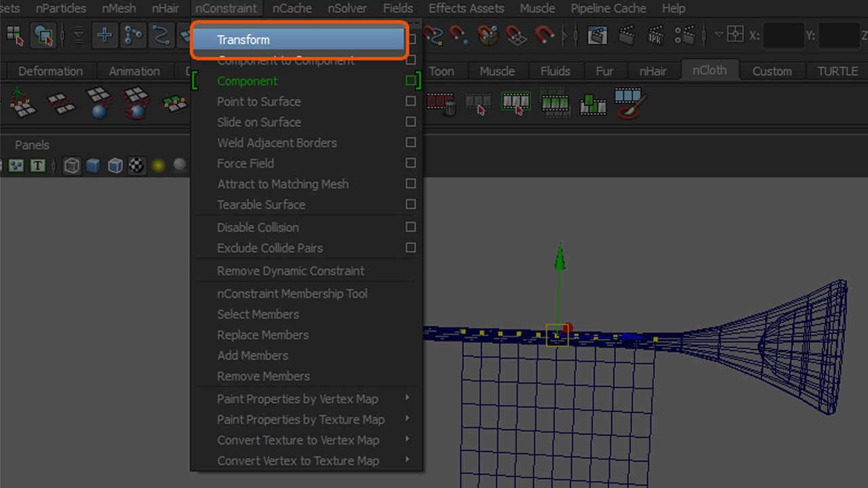Expand the Paint Properties by Vertex Map submenu
Viewport: 868px width, 488px height.
coord(297,399)
